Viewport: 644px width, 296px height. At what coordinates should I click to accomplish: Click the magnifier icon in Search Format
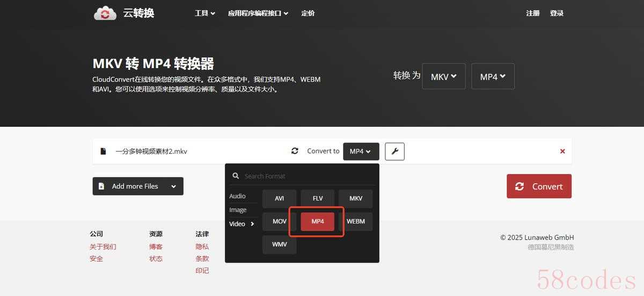(x=235, y=176)
